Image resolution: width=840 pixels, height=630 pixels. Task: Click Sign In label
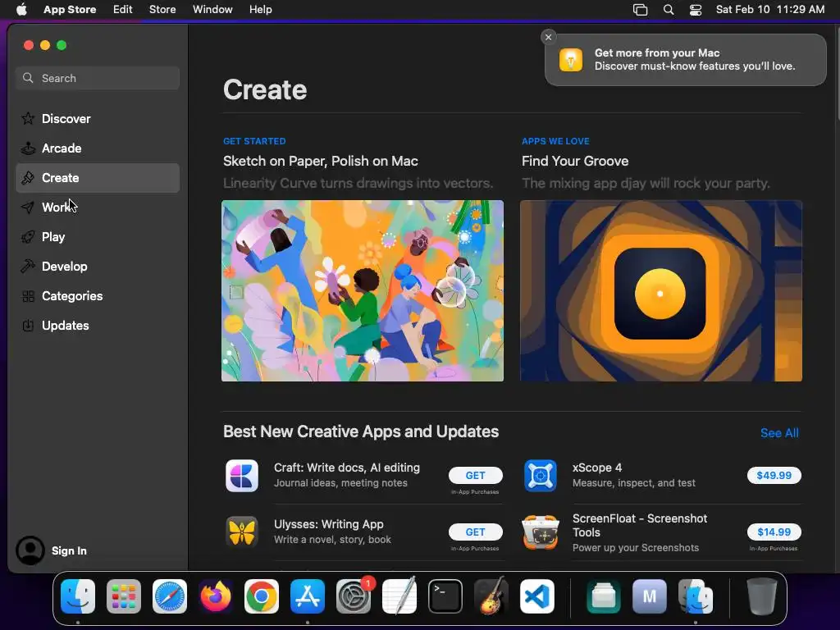coord(69,550)
